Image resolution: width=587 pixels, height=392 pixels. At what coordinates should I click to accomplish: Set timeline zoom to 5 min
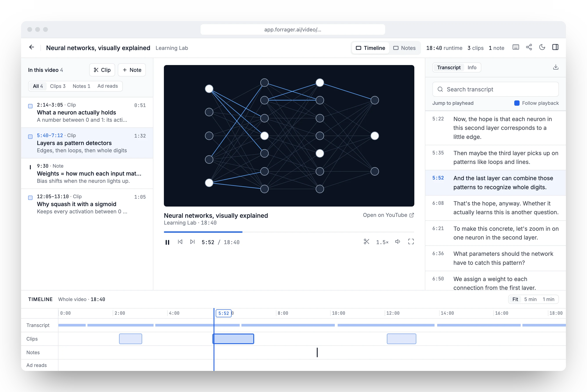(530, 299)
